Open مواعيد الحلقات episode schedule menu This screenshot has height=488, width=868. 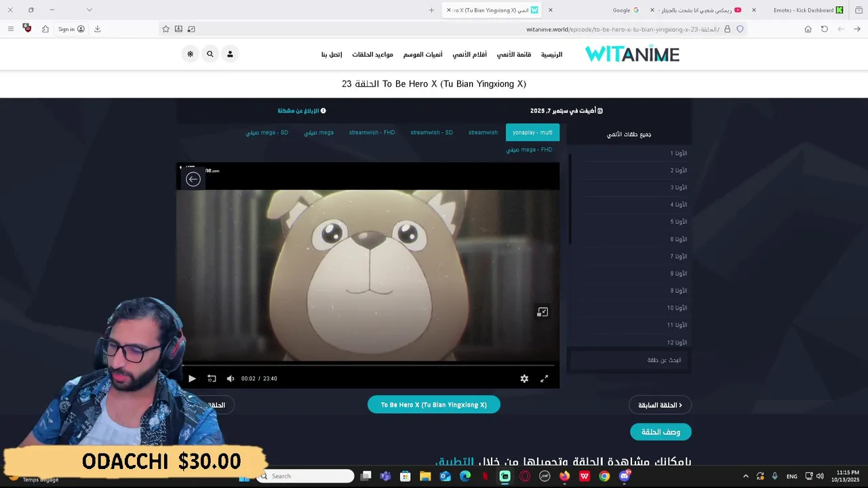[372, 54]
